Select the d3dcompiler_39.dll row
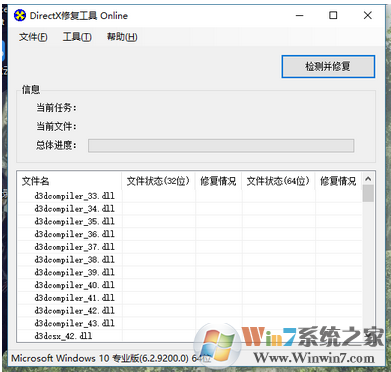This screenshot has width=391, height=372. 190,272
